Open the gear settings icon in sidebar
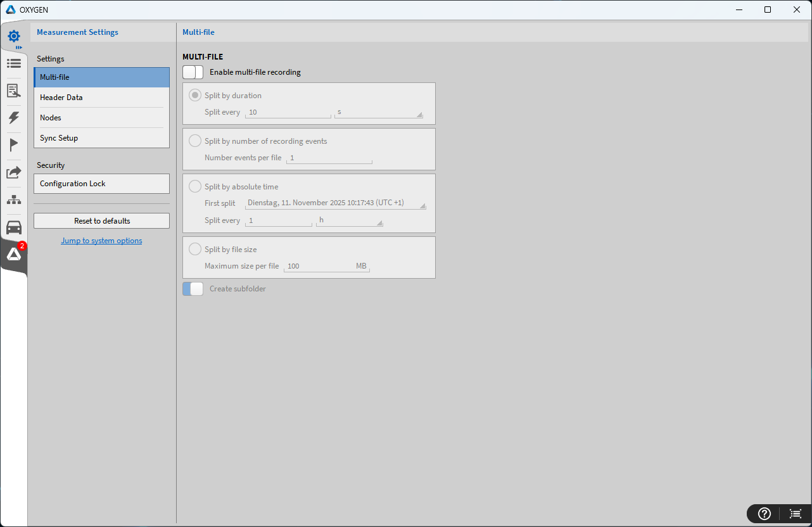Image resolution: width=812 pixels, height=527 pixels. tap(14, 37)
